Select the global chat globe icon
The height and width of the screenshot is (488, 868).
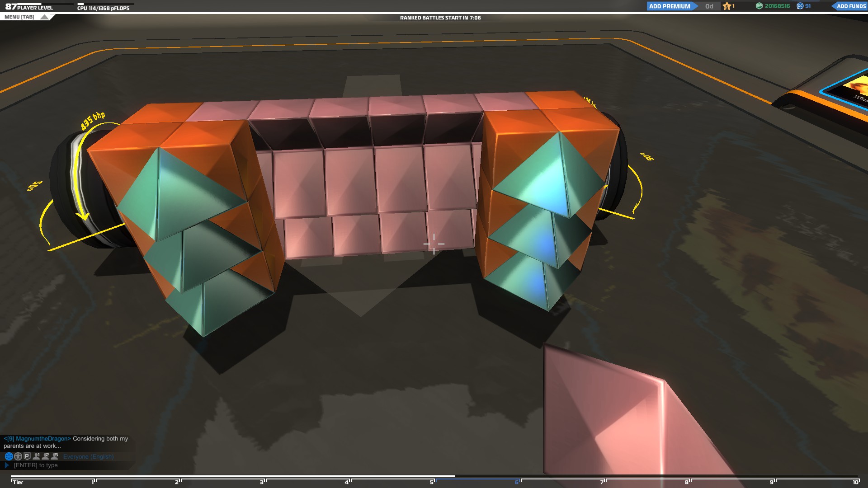[9, 456]
